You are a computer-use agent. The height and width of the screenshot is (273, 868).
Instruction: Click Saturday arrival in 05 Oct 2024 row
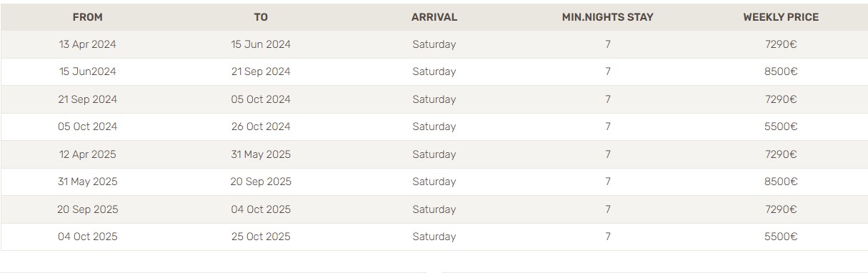pyautogui.click(x=434, y=126)
